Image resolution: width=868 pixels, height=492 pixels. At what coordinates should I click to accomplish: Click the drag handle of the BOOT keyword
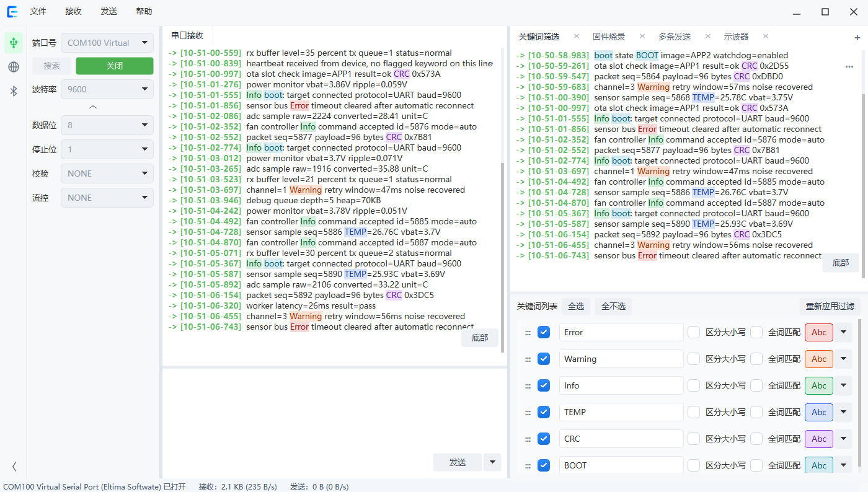[528, 466]
